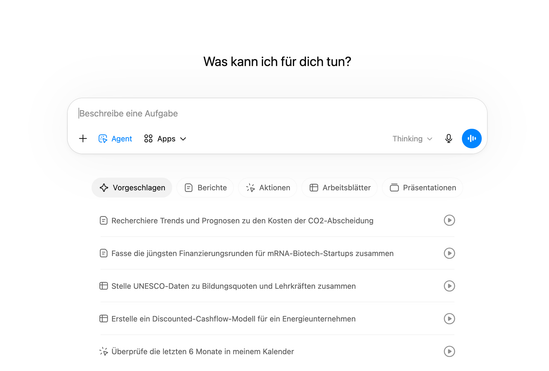Click action sparkle icon beside Kalender suggestion

[x=103, y=351]
